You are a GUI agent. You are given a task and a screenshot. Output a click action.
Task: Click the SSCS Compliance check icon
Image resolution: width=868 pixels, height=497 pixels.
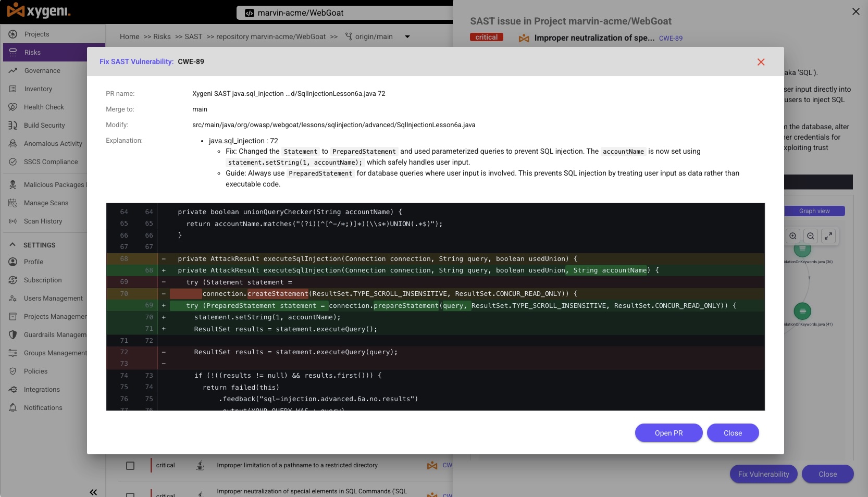13,162
